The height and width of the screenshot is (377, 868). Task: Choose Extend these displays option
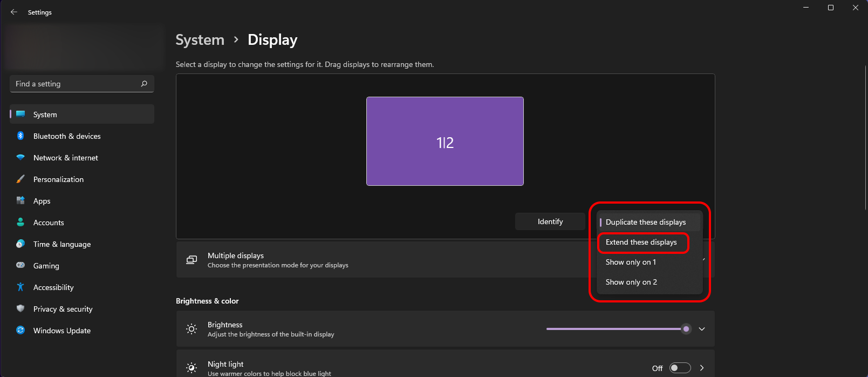641,243
